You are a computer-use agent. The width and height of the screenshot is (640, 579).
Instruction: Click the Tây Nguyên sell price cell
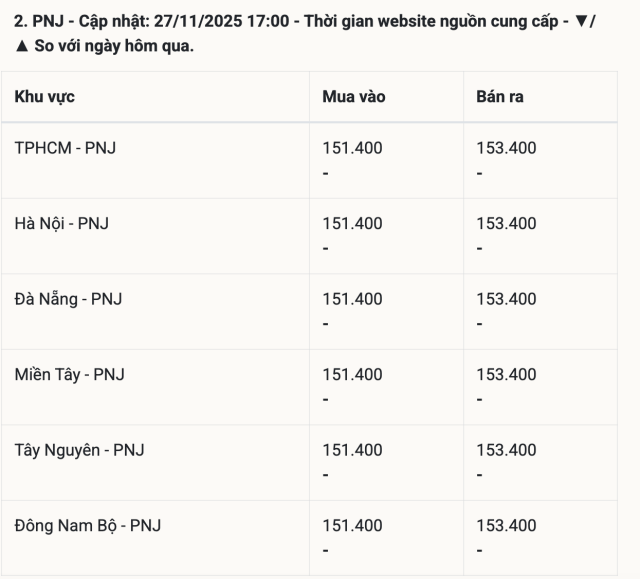pyautogui.click(x=506, y=450)
